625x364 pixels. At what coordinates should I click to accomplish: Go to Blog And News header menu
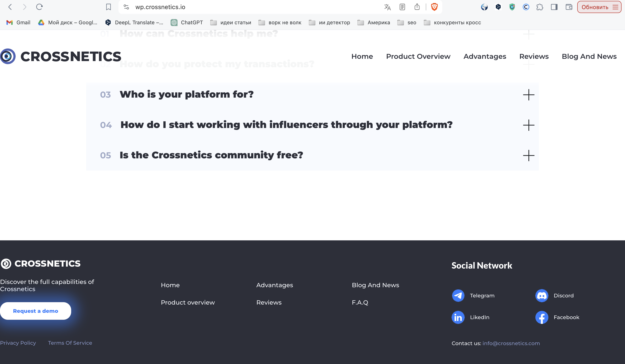coord(589,56)
